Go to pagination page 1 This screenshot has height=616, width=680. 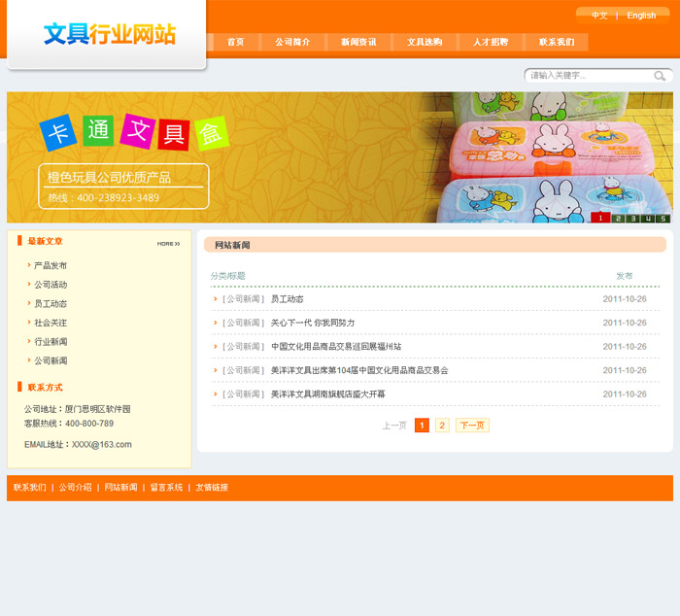click(x=422, y=426)
